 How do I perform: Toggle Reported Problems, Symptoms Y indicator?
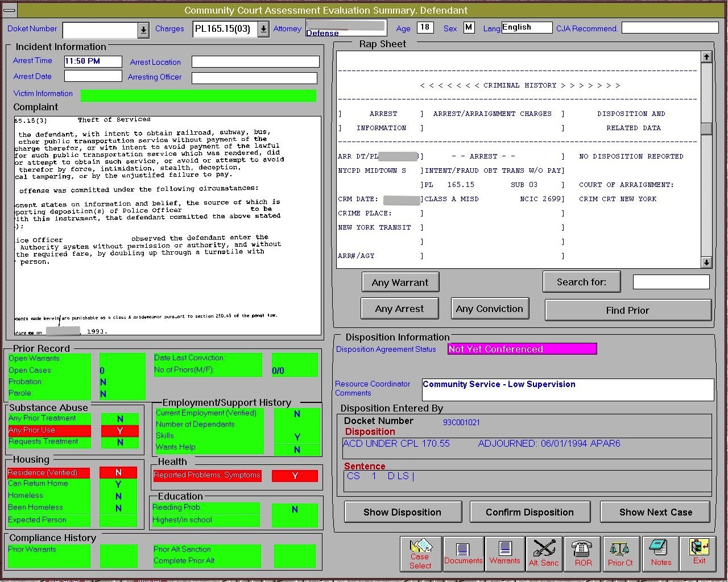point(295,476)
